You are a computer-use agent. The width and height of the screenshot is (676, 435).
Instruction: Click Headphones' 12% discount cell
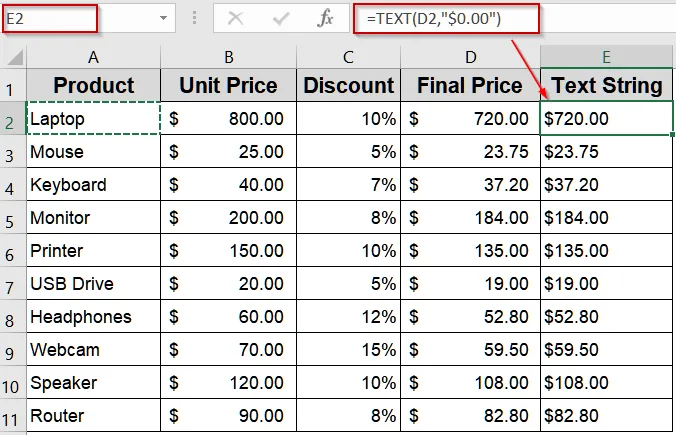click(348, 316)
